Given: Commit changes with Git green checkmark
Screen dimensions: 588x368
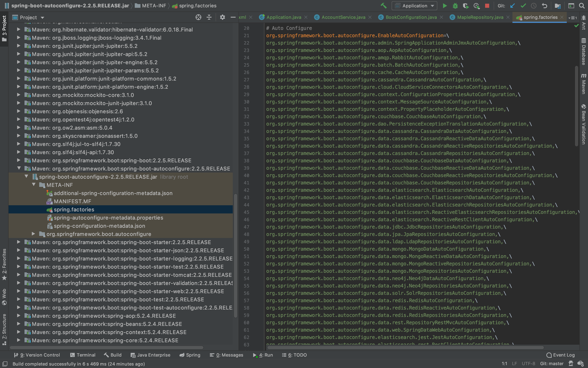Looking at the screenshot, I should tap(523, 6).
